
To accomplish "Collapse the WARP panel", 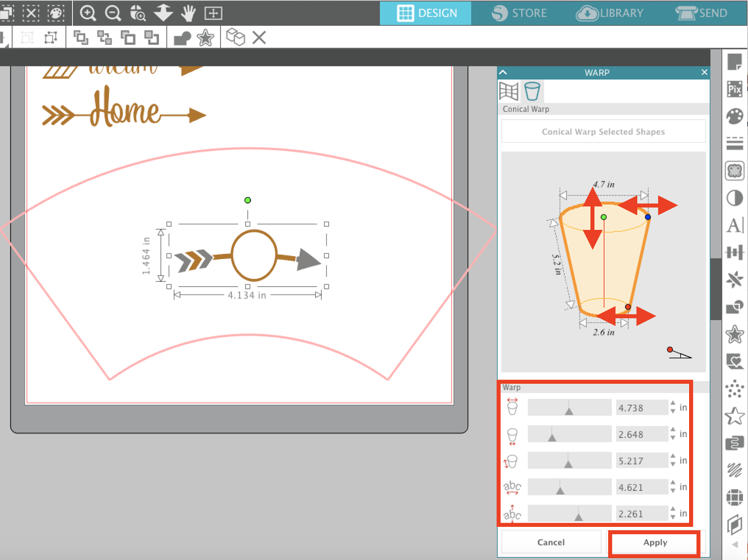I will [503, 72].
